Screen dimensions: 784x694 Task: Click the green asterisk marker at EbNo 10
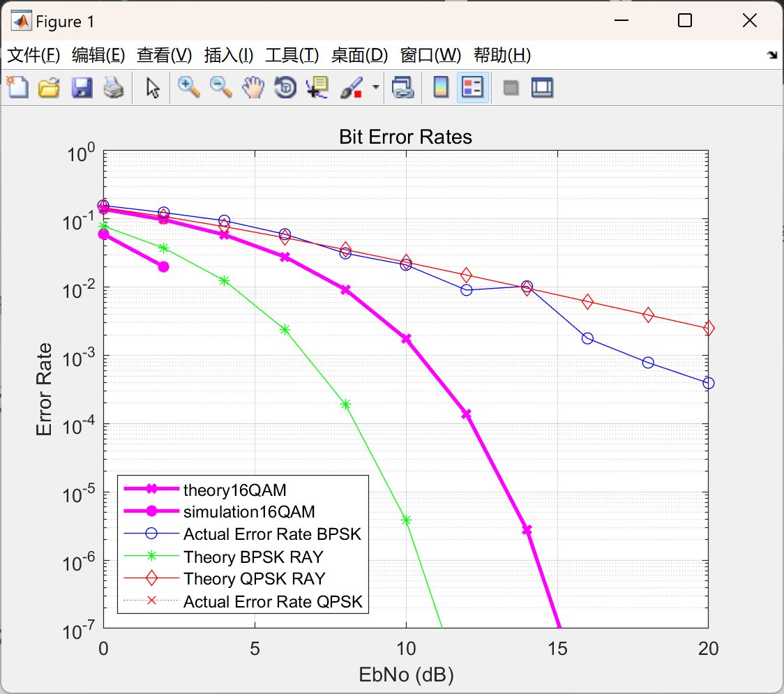[406, 520]
